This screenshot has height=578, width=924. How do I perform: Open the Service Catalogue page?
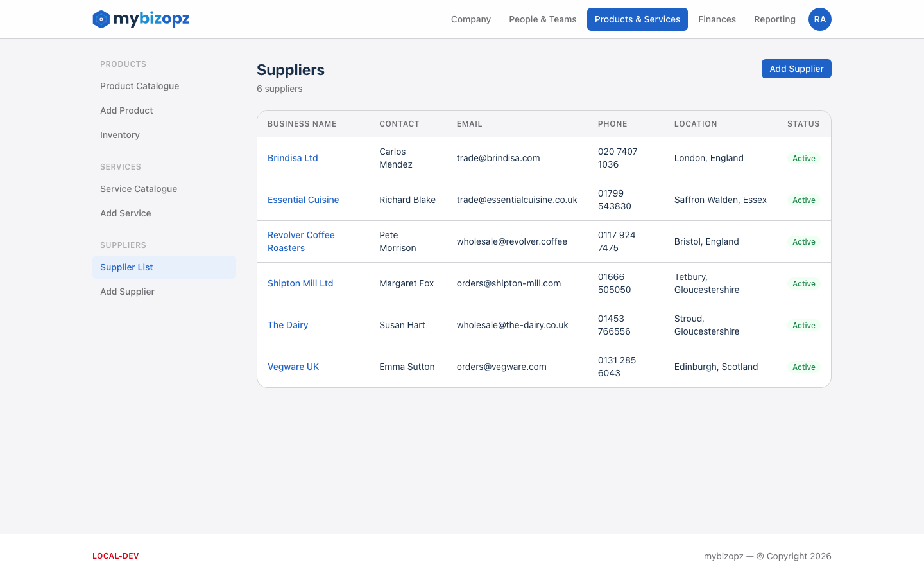(x=139, y=189)
